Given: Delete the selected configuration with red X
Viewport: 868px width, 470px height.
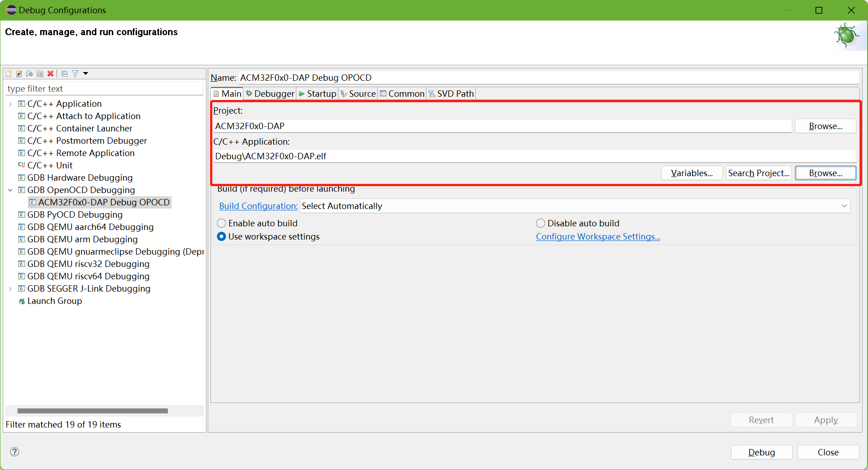Looking at the screenshot, I should [51, 73].
